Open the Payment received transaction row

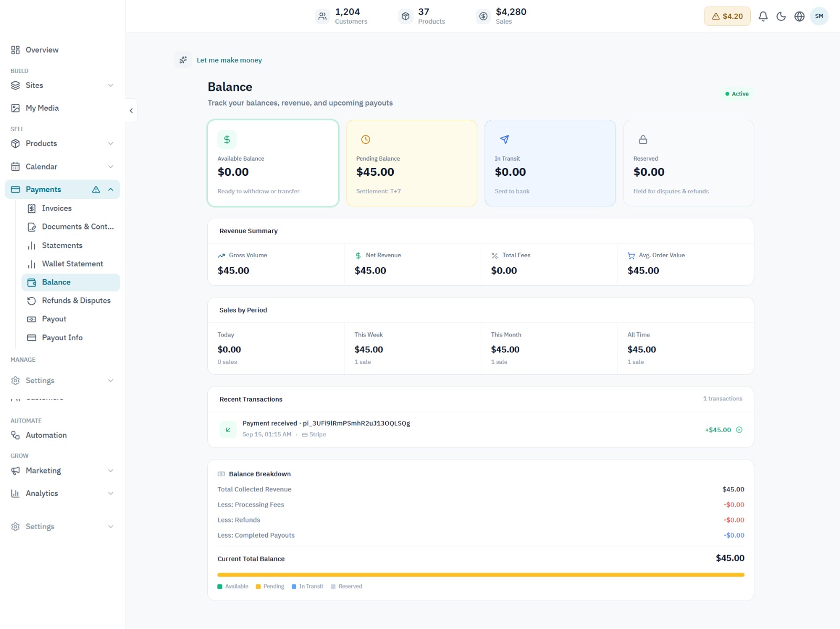(x=481, y=429)
